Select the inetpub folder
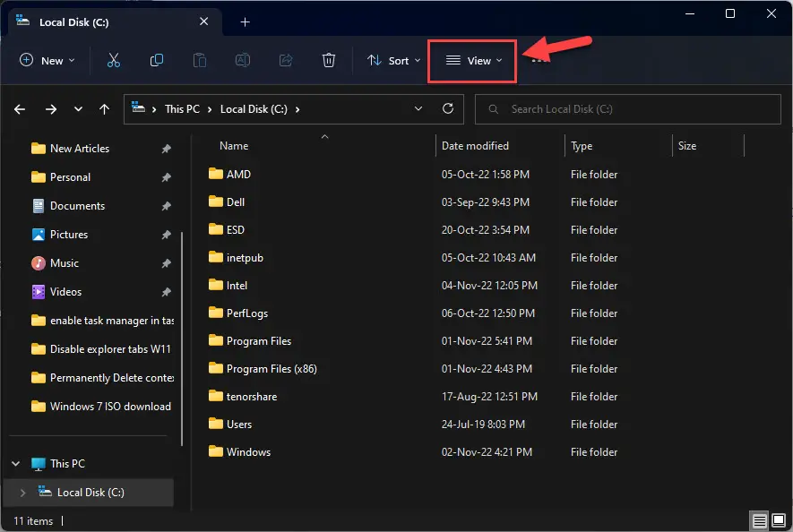Image resolution: width=793 pixels, height=532 pixels. point(235,257)
